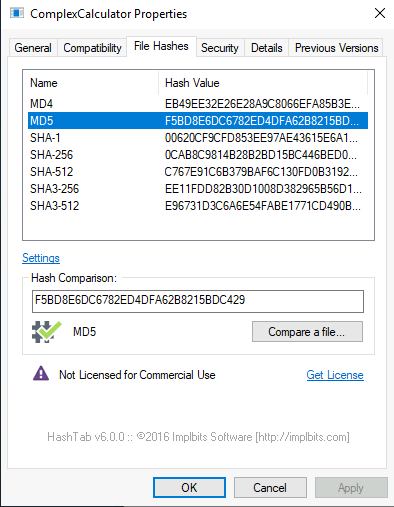Select the SHA3-512 hash row
The width and height of the screenshot is (394, 507).
198,206
